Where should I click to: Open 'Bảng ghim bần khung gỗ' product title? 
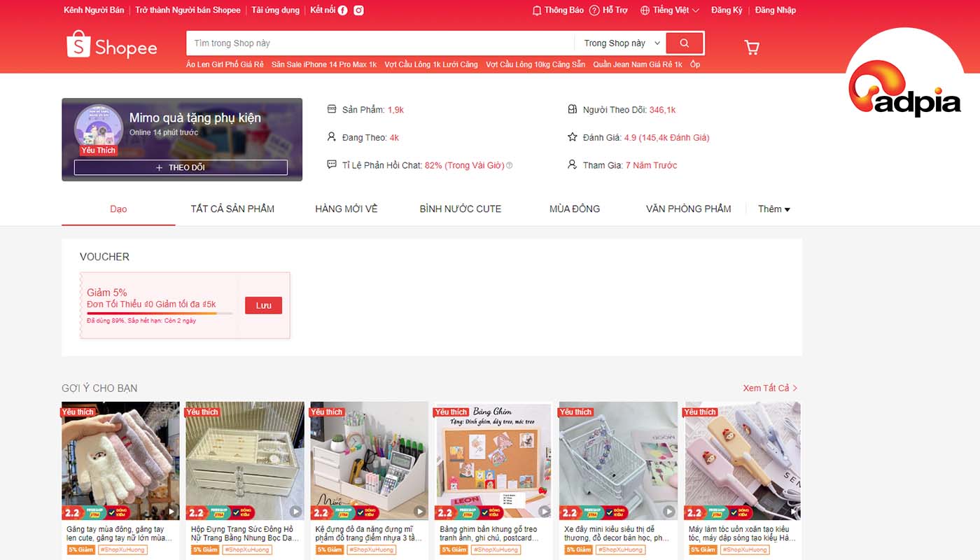coord(489,534)
